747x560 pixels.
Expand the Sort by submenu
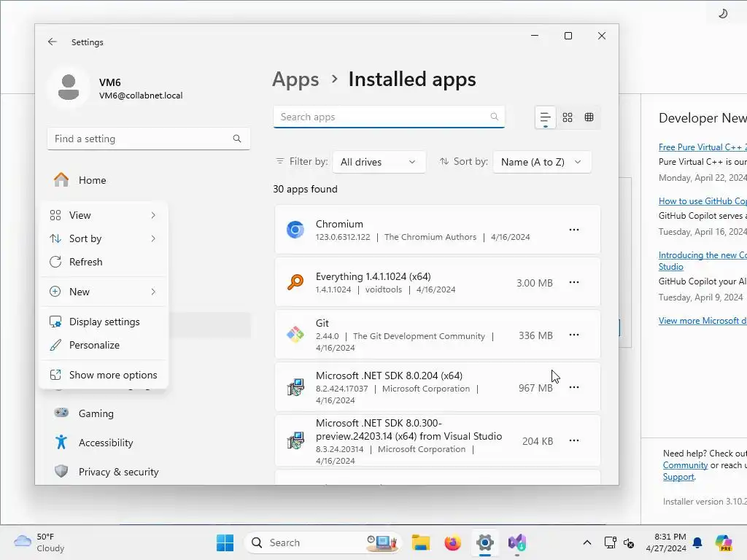(104, 238)
